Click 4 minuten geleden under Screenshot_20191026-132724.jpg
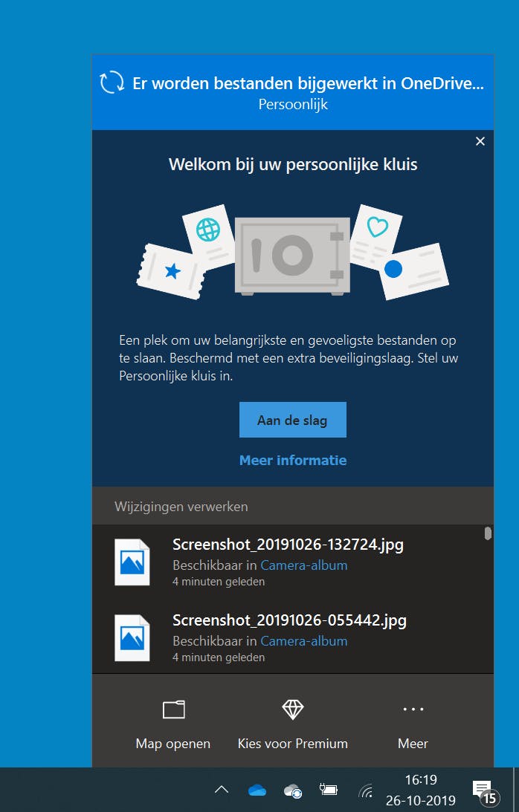The width and height of the screenshot is (519, 812). [x=219, y=582]
